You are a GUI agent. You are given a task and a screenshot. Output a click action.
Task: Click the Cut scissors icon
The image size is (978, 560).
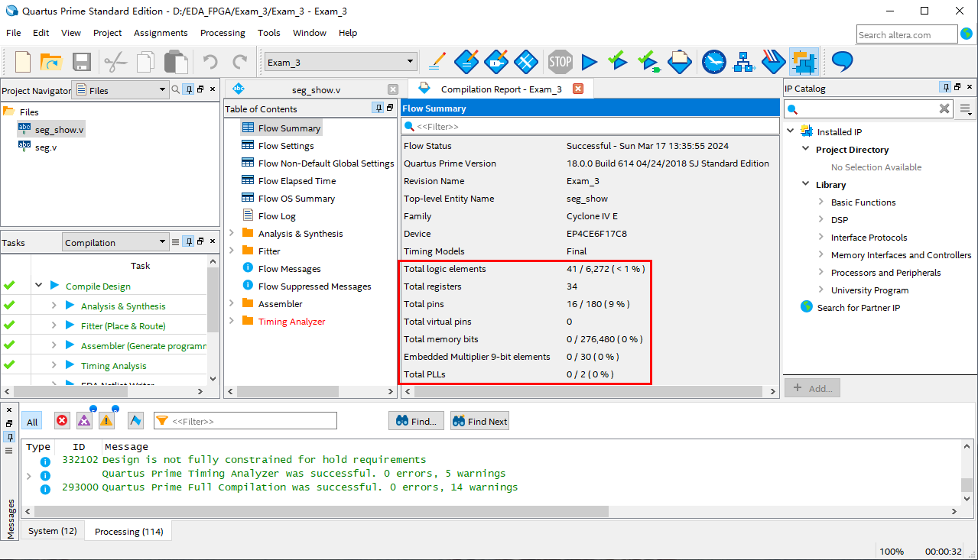(115, 62)
